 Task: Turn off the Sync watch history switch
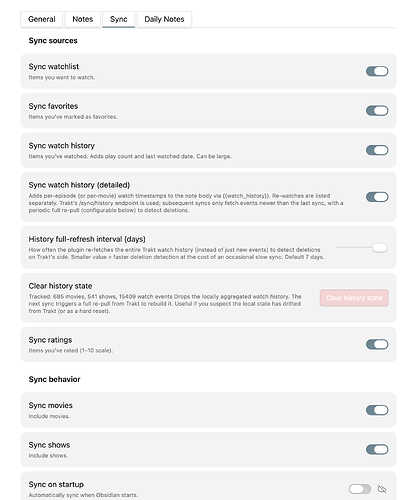[x=377, y=150]
